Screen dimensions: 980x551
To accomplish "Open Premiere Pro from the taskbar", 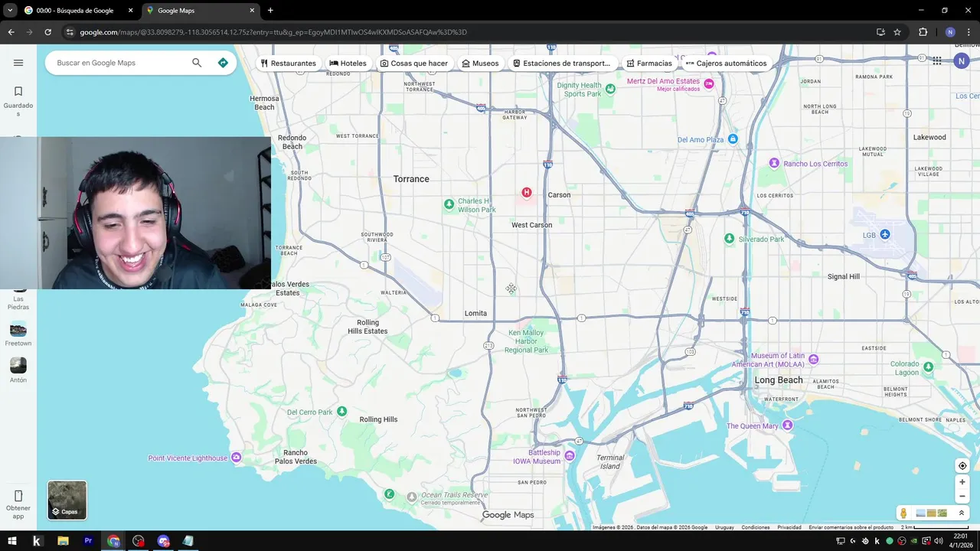I will pyautogui.click(x=88, y=541).
